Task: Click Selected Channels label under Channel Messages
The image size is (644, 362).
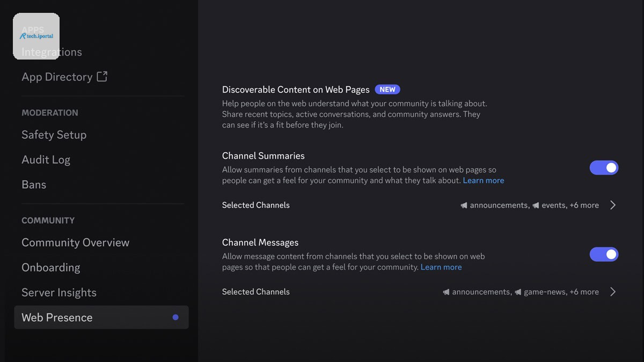Action: tap(256, 292)
